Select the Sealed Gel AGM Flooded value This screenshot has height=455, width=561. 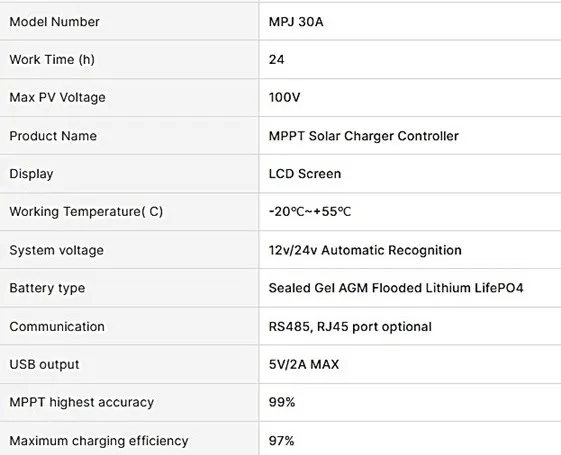(396, 288)
